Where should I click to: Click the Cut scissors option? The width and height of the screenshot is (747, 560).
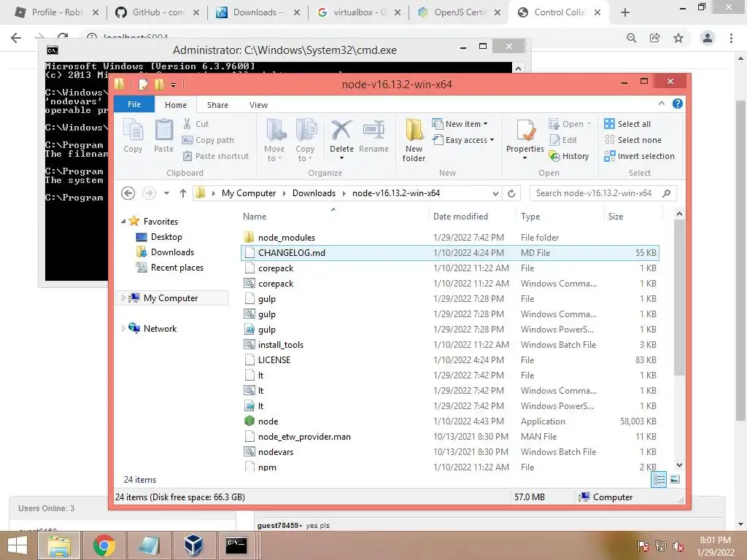196,124
